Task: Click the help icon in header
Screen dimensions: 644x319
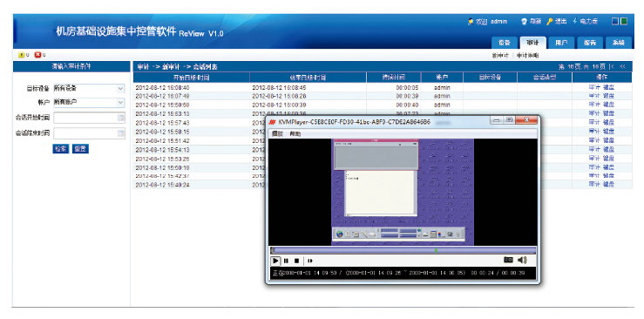Action: 524,21
